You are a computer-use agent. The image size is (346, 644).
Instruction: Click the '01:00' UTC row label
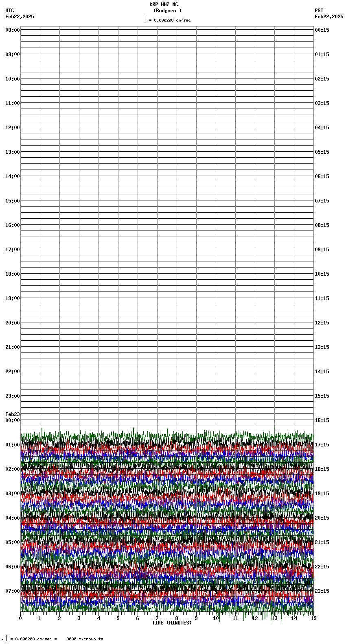pos(13,445)
